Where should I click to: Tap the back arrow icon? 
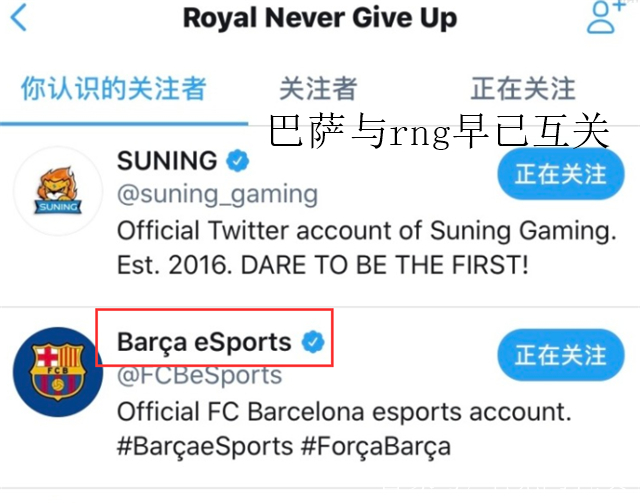click(x=19, y=17)
